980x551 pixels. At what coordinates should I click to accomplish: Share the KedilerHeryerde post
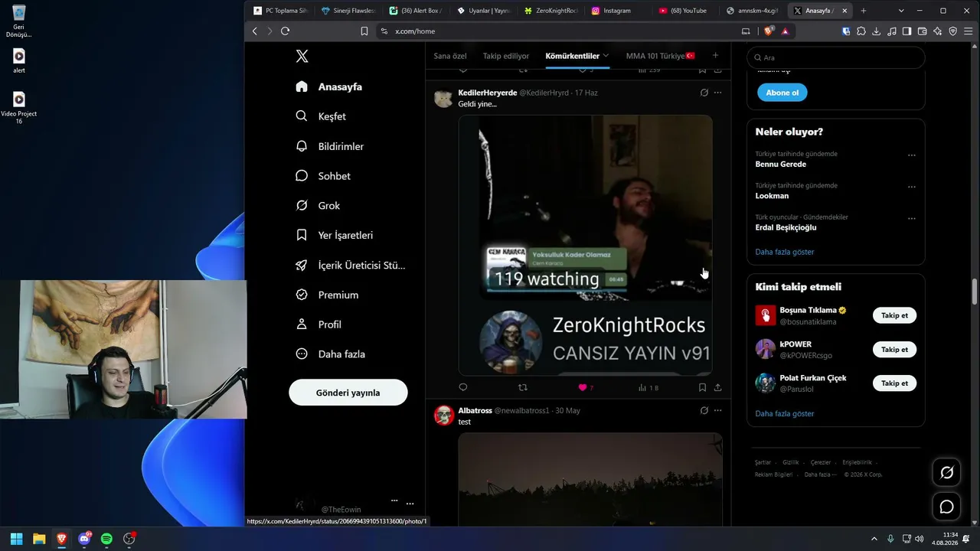click(717, 387)
